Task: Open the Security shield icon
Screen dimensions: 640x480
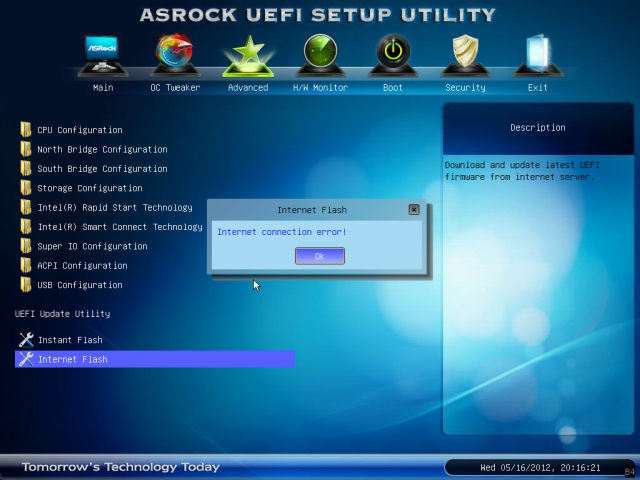Action: coord(465,56)
